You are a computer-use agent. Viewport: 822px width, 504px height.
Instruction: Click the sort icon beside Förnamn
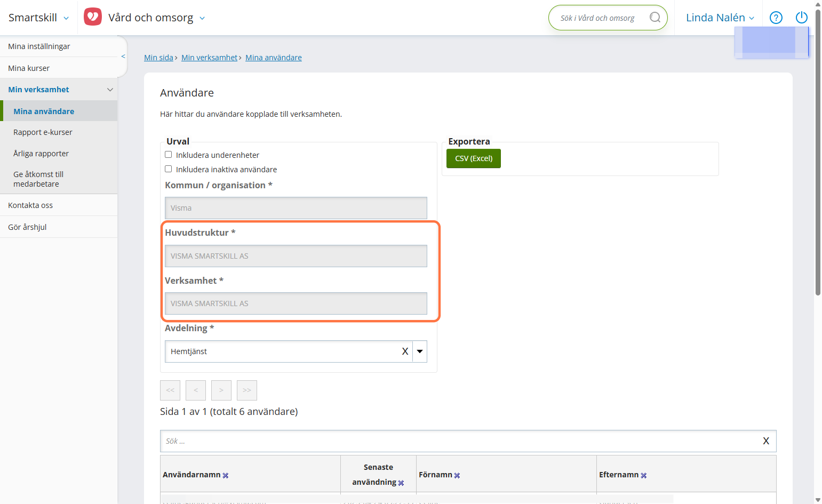457,476
